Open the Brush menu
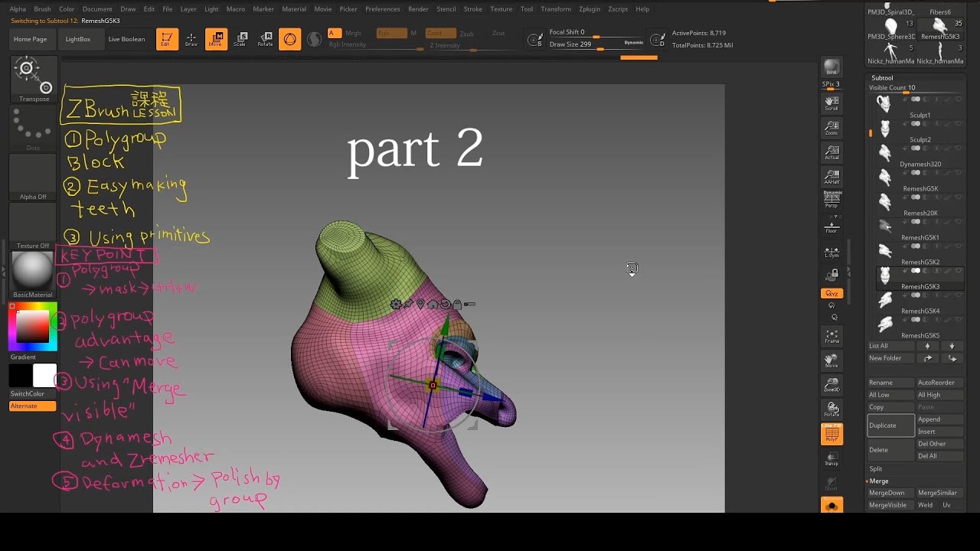 pyautogui.click(x=42, y=9)
